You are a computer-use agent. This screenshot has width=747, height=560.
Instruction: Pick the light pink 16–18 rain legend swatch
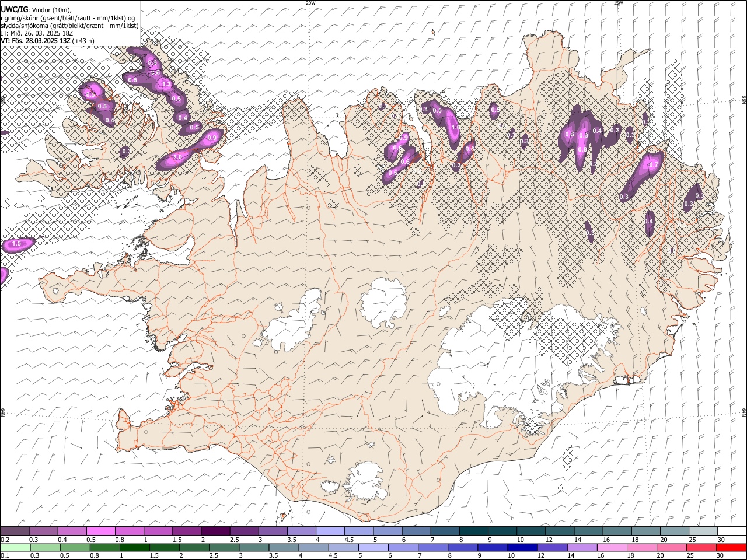pyautogui.click(x=612, y=547)
